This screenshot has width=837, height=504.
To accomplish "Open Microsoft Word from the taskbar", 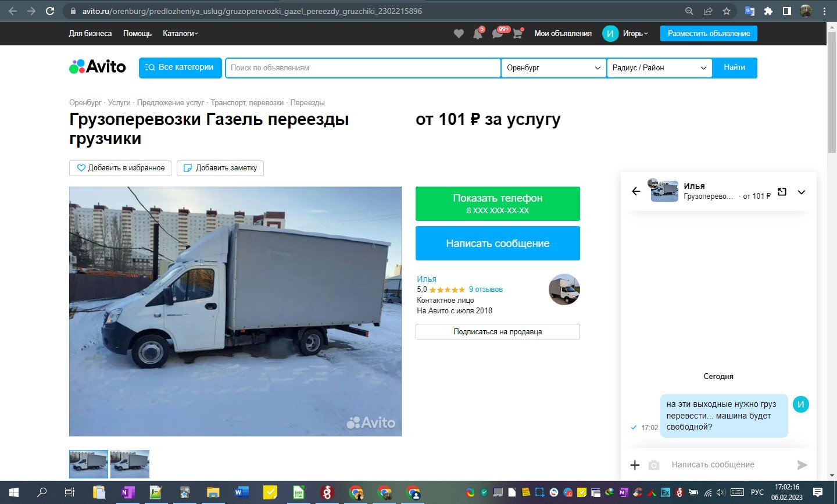I will tap(241, 492).
